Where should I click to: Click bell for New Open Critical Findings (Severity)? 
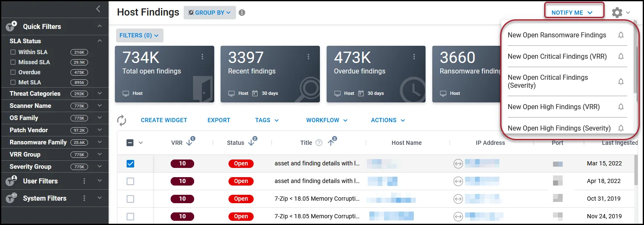(x=621, y=81)
